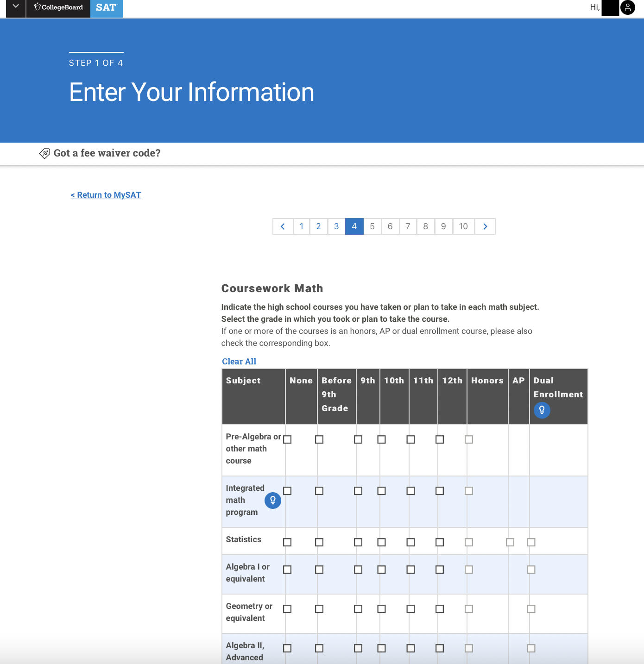The image size is (644, 664).
Task: Select the SAT logo in the header
Action: click(106, 7)
